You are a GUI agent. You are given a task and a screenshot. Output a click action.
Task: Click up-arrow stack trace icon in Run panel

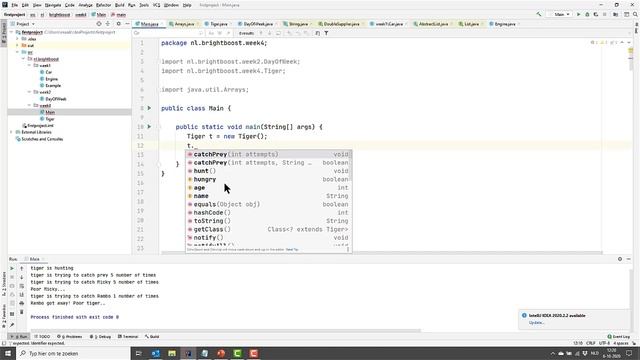[22, 268]
